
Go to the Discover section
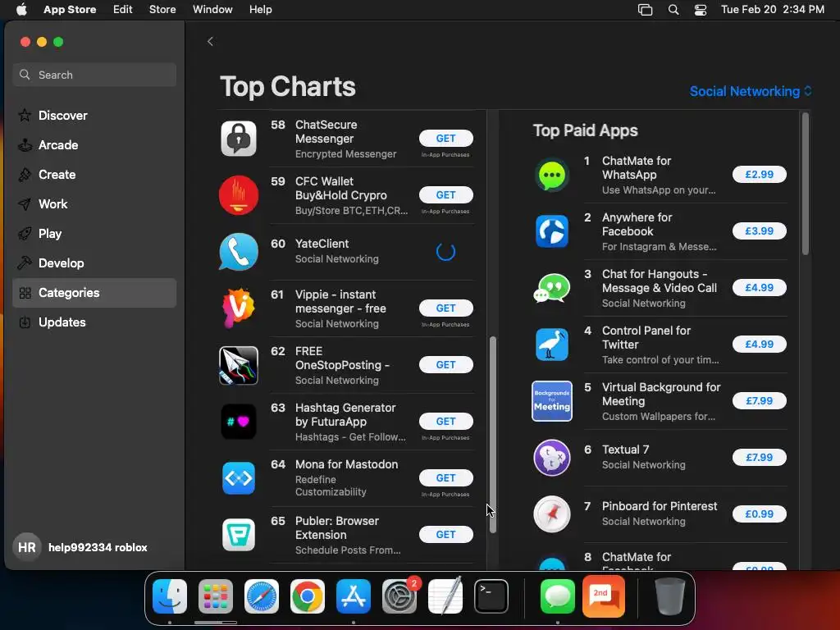pyautogui.click(x=94, y=115)
